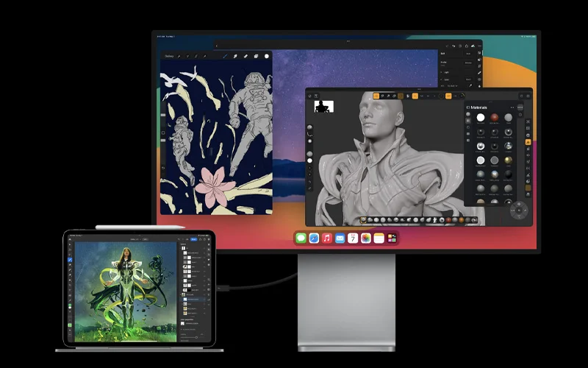588x368 pixels.
Task: Open the Music app in the dock
Action: 327,238
